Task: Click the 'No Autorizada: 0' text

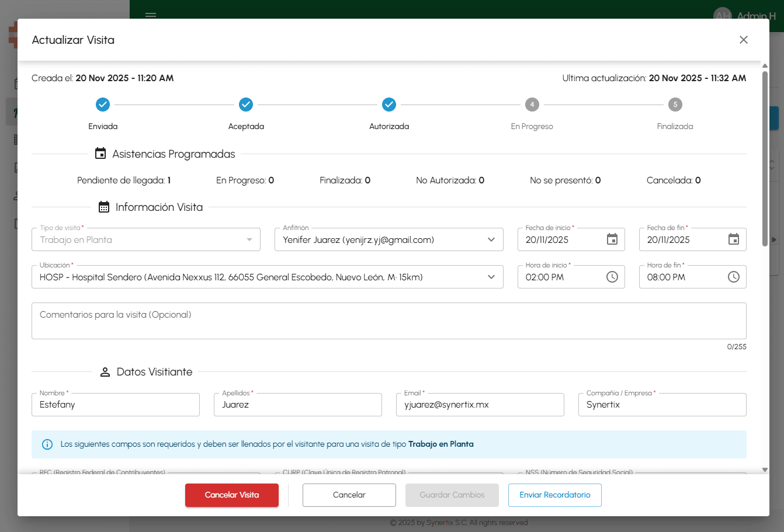Action: click(x=450, y=180)
